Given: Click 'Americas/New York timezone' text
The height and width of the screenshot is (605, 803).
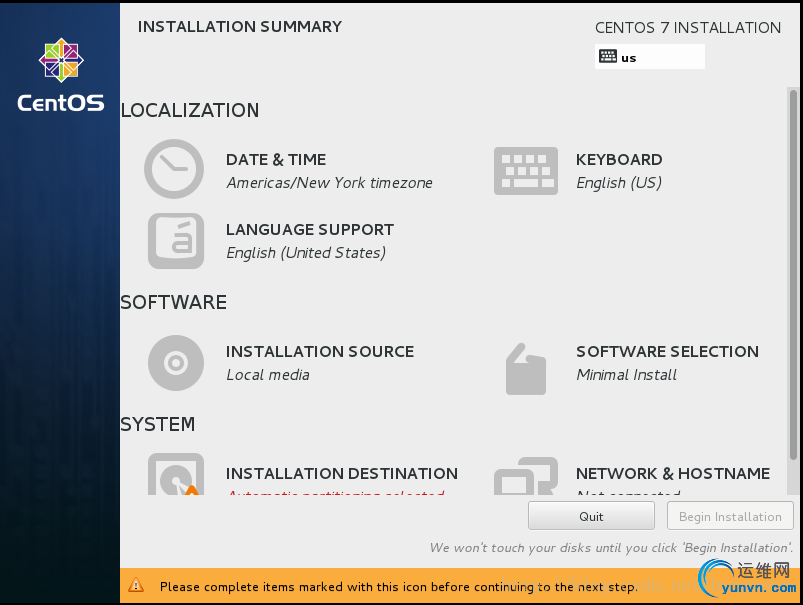Looking at the screenshot, I should point(329,183).
